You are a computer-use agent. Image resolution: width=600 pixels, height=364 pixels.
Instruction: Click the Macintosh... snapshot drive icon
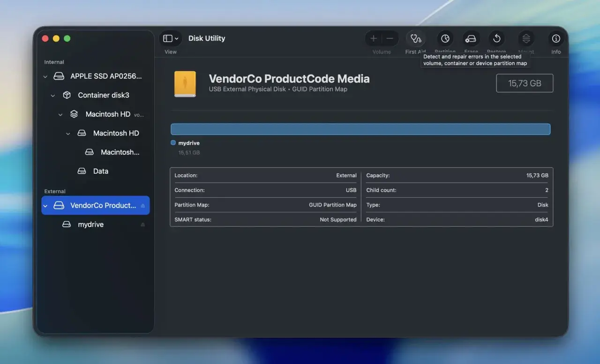point(89,152)
